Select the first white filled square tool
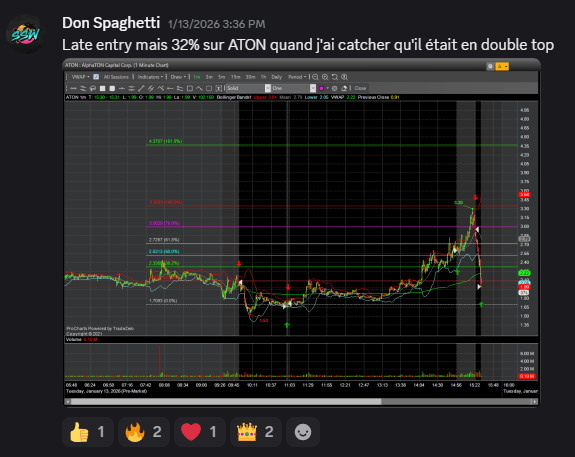The width and height of the screenshot is (575, 457). tap(103, 88)
